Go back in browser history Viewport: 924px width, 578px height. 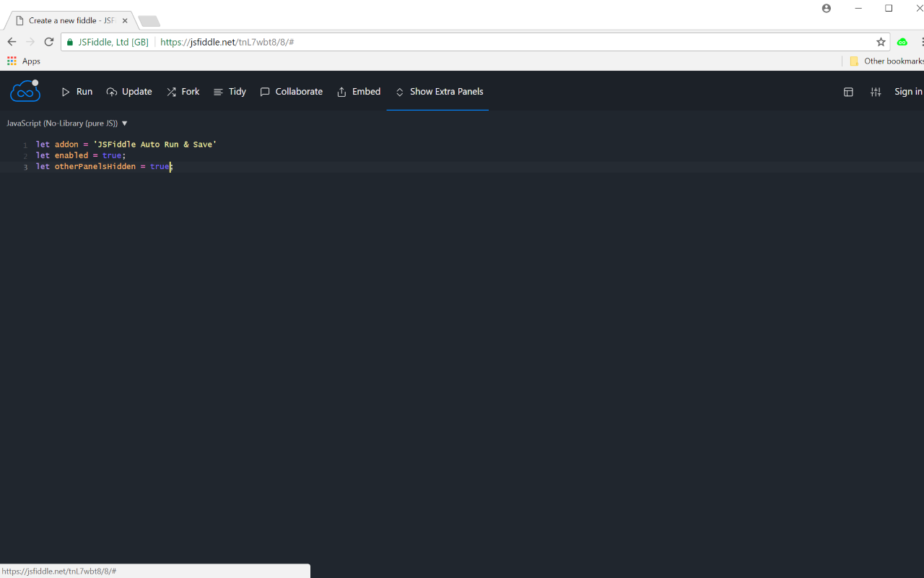click(12, 42)
